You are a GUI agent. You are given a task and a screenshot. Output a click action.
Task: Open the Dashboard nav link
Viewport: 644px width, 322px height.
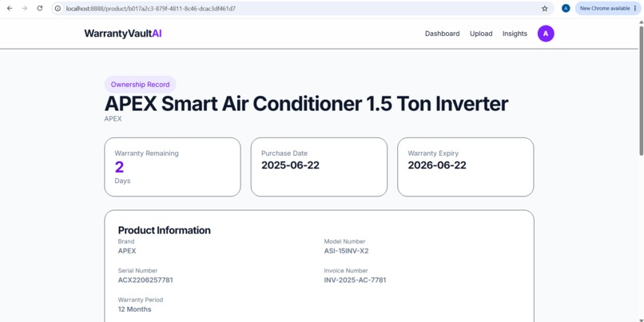(443, 34)
